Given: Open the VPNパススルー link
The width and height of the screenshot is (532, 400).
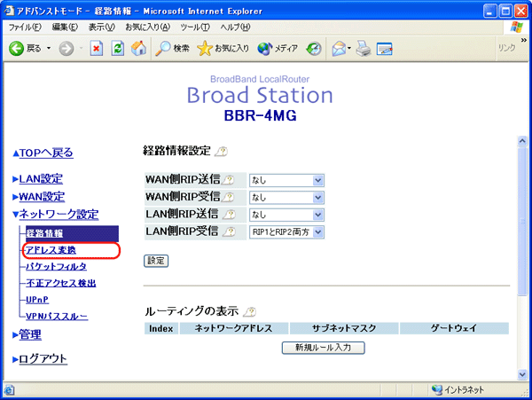Looking at the screenshot, I should tap(57, 317).
